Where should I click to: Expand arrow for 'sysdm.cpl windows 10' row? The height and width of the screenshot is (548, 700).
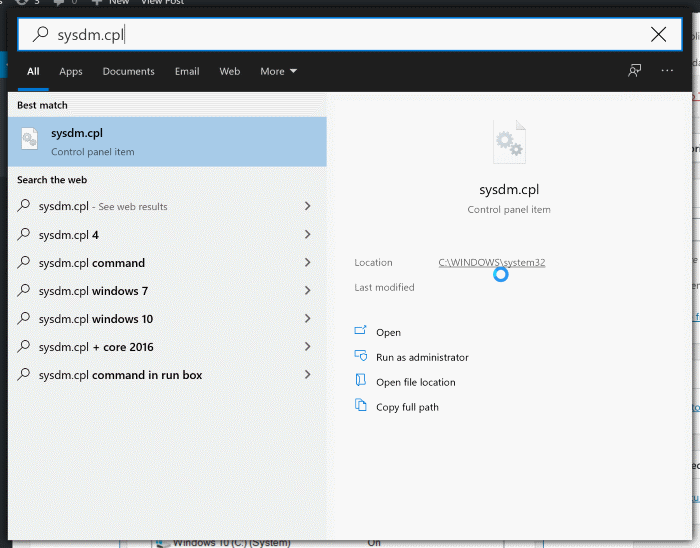[308, 318]
